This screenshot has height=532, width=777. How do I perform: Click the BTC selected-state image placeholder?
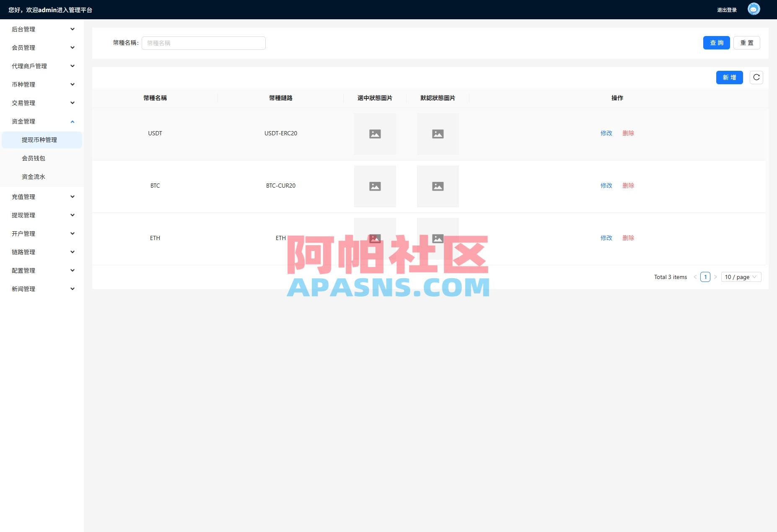click(x=375, y=186)
